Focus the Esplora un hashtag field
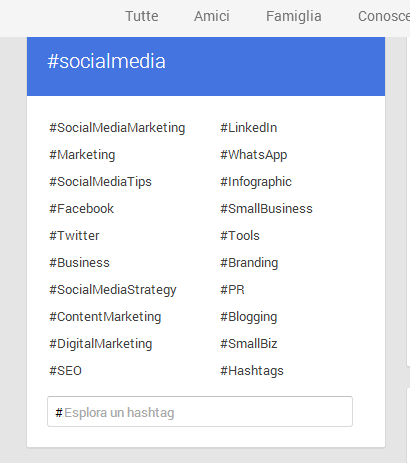The width and height of the screenshot is (410, 463). [x=200, y=411]
